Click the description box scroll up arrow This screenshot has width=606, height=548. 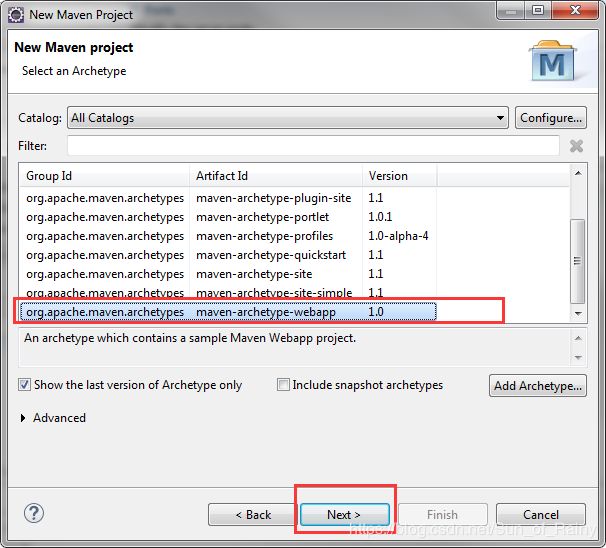(578, 338)
